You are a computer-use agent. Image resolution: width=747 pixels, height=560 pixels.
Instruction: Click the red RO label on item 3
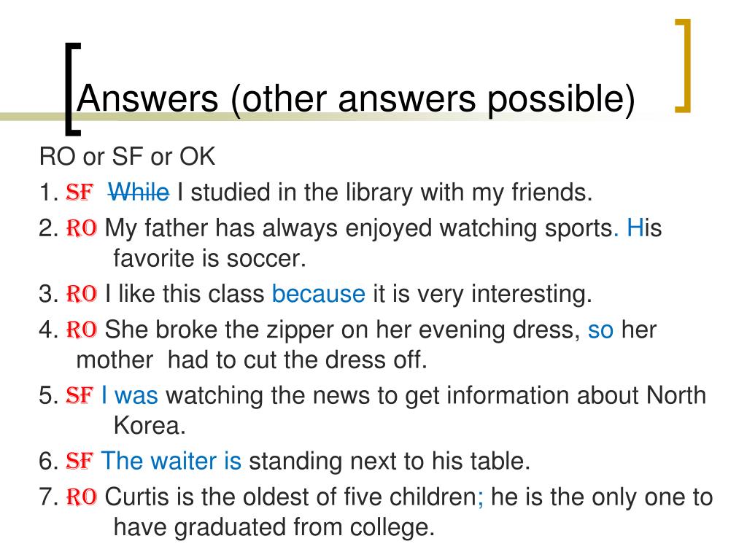coord(82,293)
